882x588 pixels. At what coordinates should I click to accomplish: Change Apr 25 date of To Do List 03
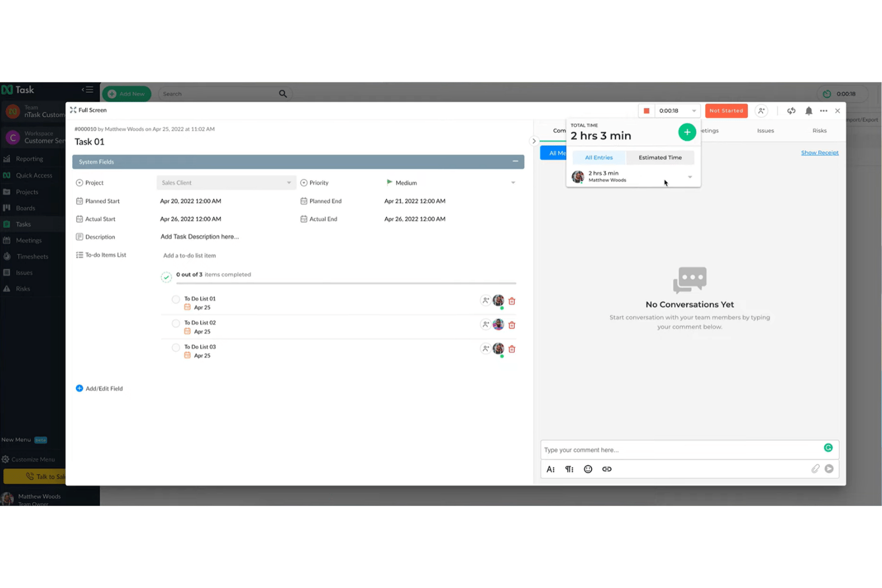197,356
